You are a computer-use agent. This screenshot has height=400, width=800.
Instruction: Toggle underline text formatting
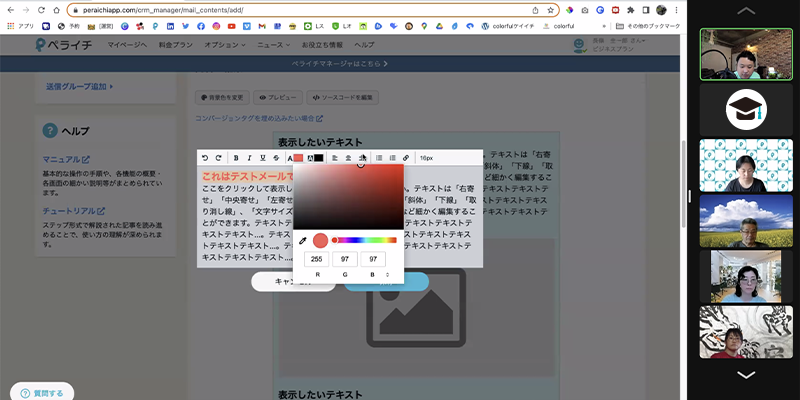263,158
